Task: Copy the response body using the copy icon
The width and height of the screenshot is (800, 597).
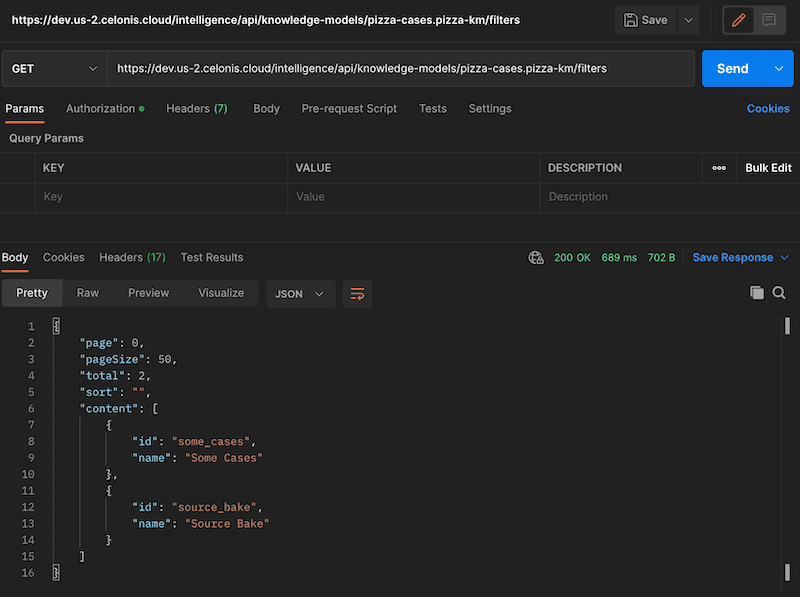Action: (x=757, y=293)
